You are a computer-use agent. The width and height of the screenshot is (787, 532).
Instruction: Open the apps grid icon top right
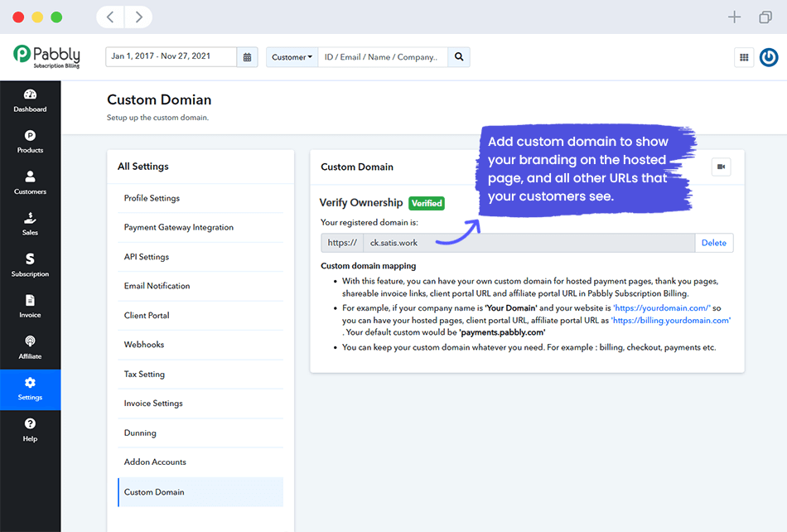pyautogui.click(x=743, y=56)
